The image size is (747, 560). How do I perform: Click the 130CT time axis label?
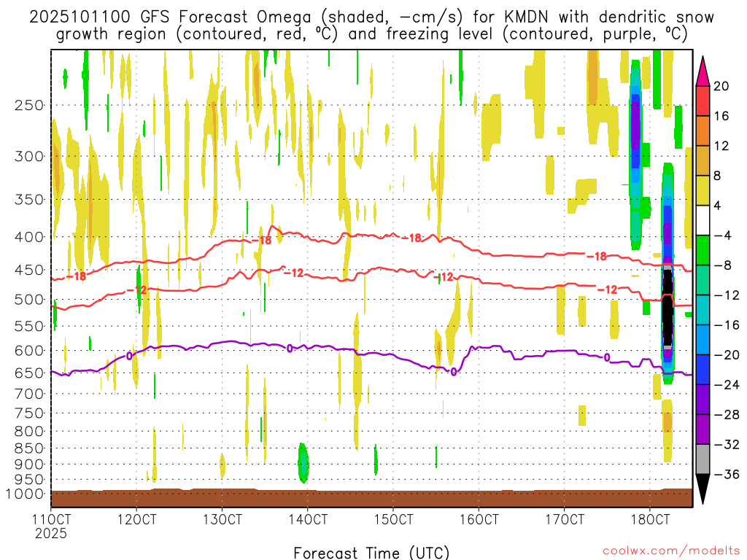(x=222, y=519)
